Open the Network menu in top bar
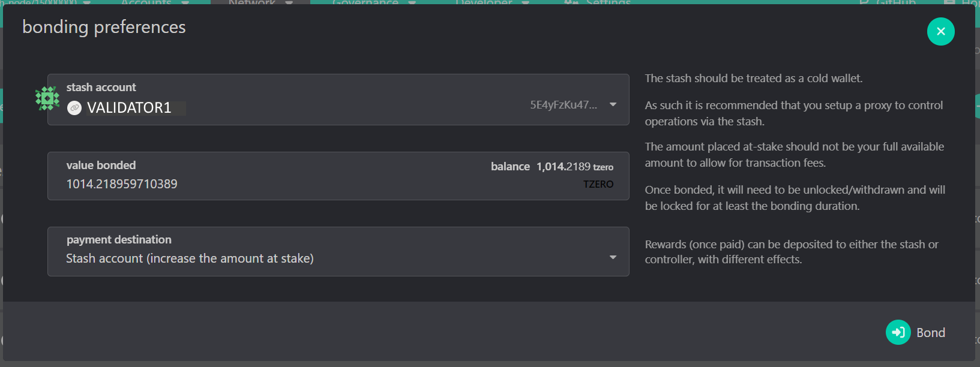 click(252, 2)
